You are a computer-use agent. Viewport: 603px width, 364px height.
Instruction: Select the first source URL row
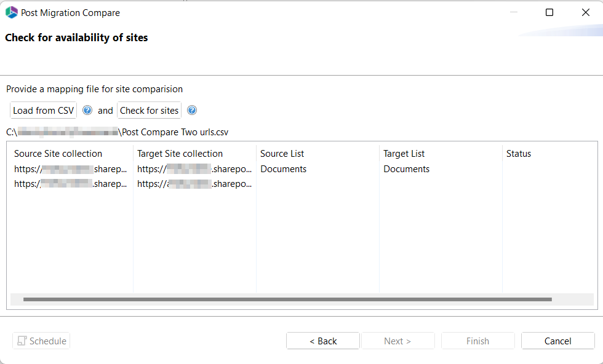(70, 168)
